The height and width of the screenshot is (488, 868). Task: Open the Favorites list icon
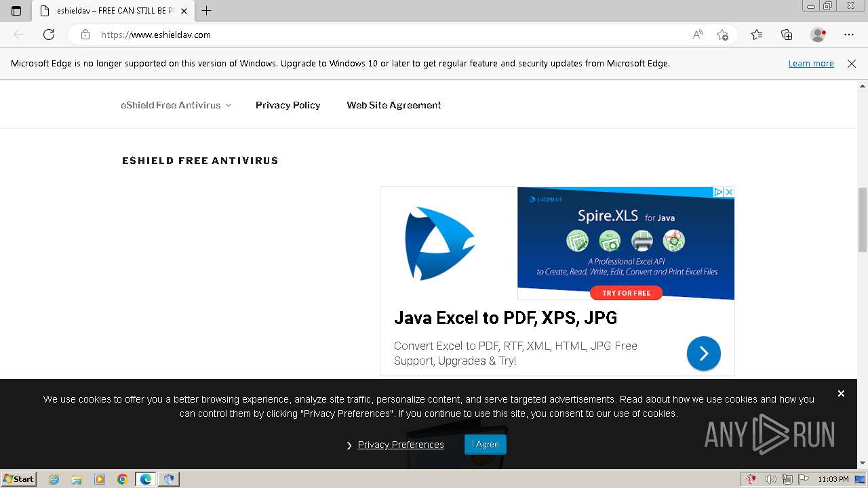[757, 35]
